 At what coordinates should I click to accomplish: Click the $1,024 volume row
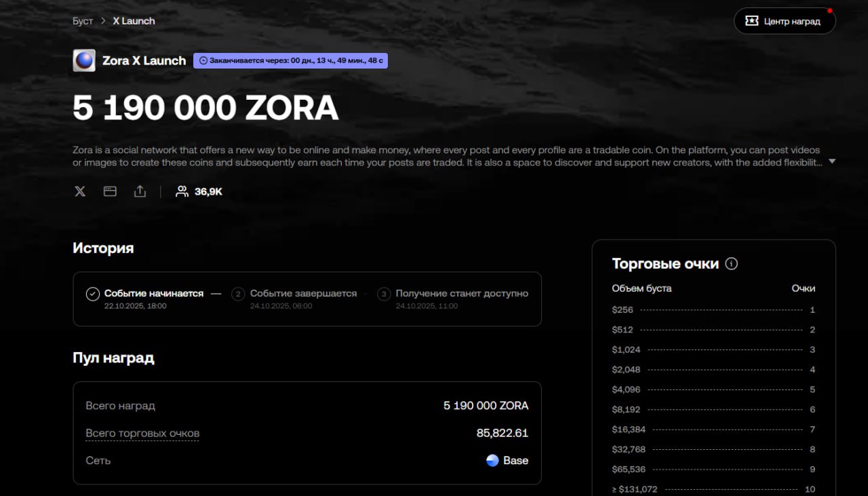coord(713,349)
